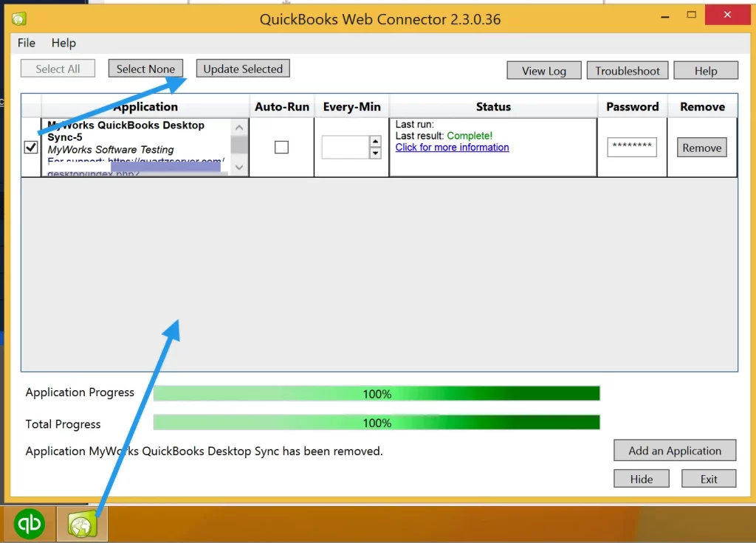The height and width of the screenshot is (543, 756).
Task: Click for more information link
Action: click(452, 147)
